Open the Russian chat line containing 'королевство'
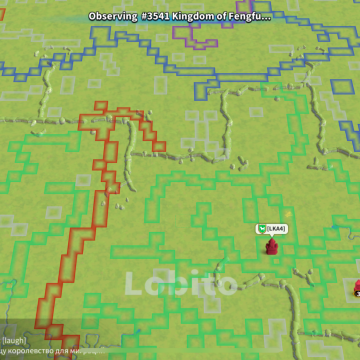 [53, 351]
